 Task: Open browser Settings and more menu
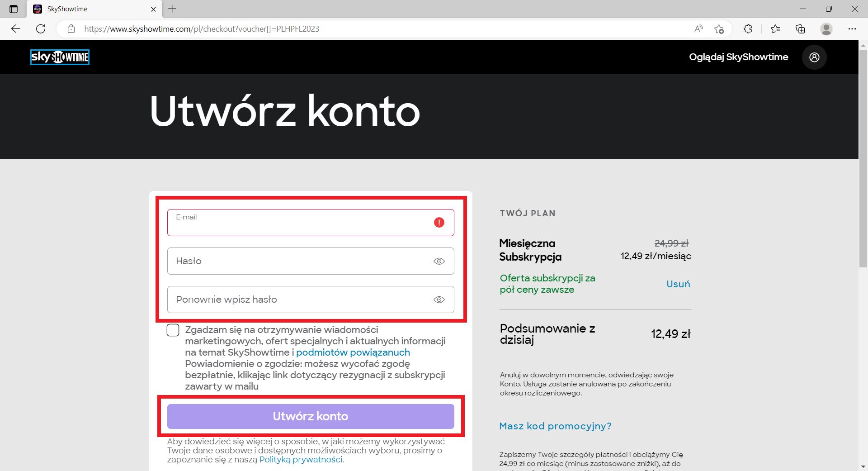(852, 29)
